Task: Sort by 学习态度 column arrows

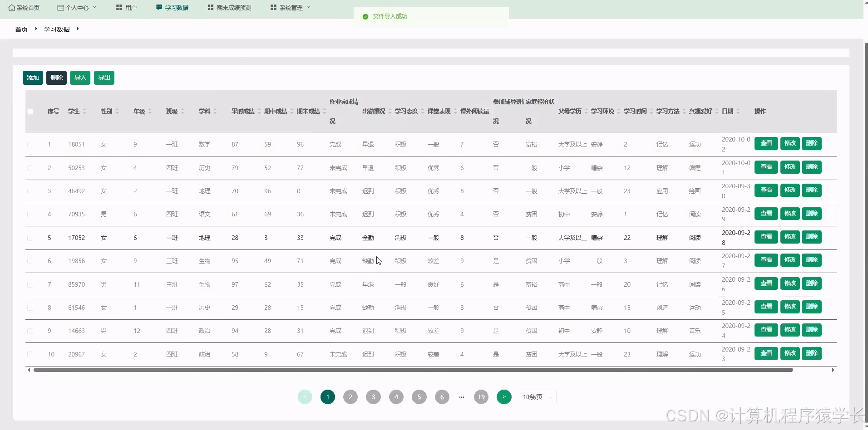Action: coord(423,111)
